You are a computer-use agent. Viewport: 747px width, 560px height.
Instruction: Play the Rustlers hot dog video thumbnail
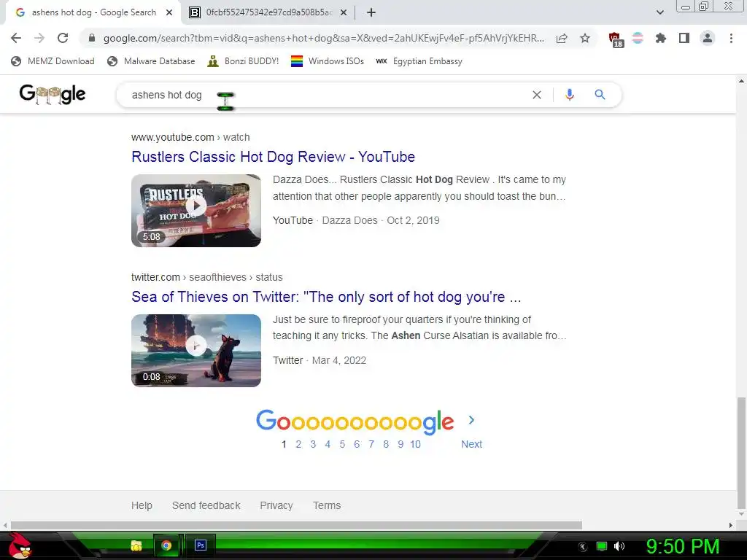click(x=196, y=211)
